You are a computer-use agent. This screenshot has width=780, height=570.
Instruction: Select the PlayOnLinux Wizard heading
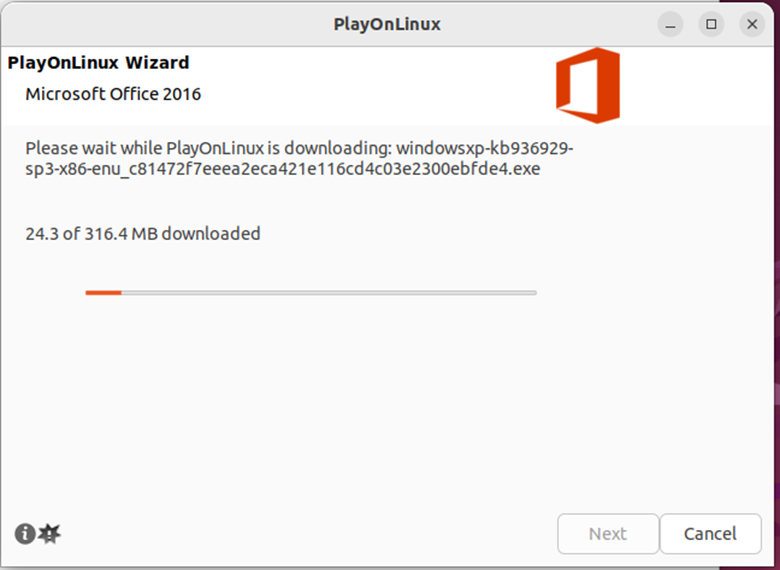(98, 63)
